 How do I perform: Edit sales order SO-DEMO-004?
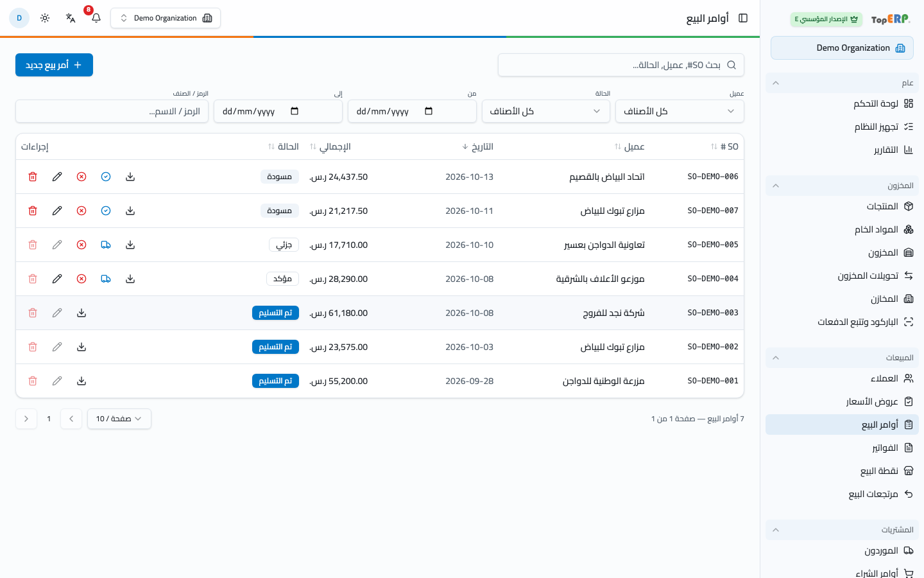coord(57,279)
